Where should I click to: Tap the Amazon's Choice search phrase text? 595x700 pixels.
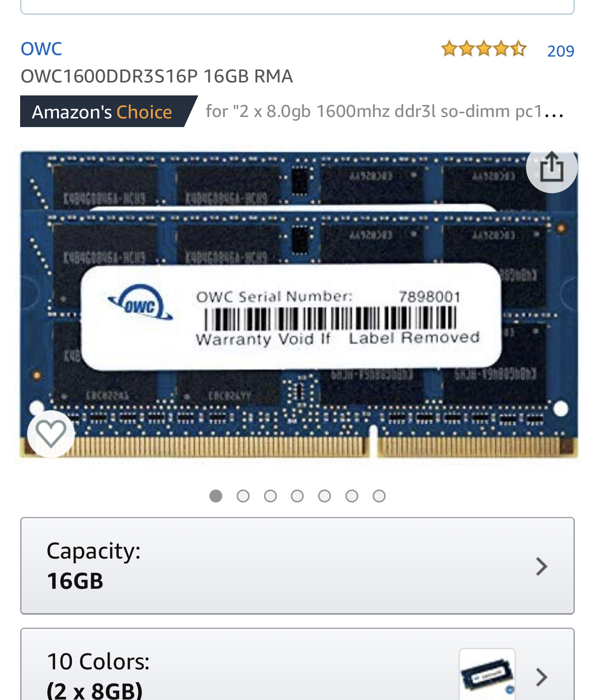(x=385, y=111)
